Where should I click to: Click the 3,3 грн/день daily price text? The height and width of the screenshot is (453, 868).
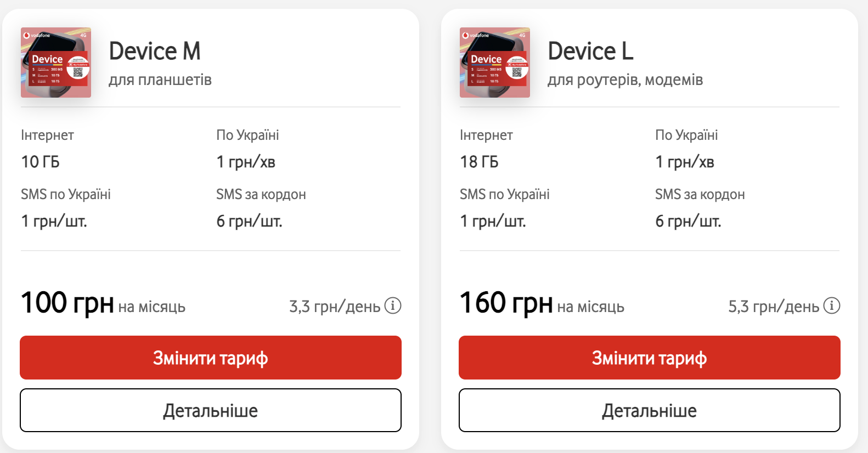click(335, 307)
